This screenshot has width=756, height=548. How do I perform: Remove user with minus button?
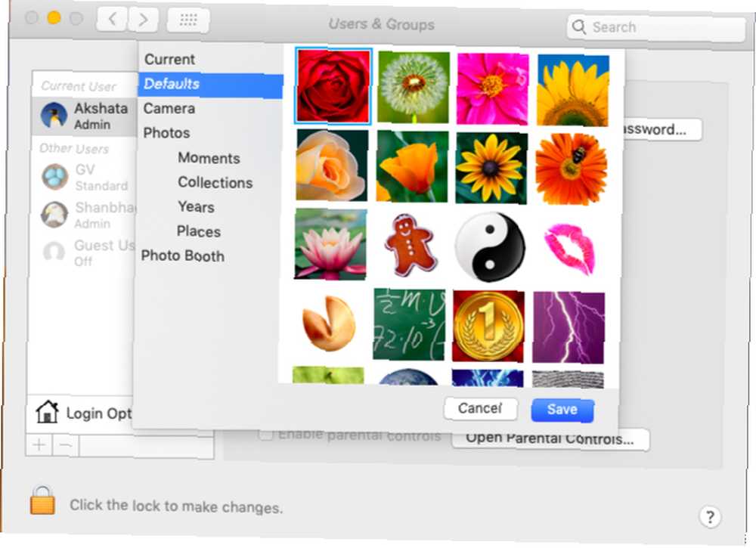66,446
